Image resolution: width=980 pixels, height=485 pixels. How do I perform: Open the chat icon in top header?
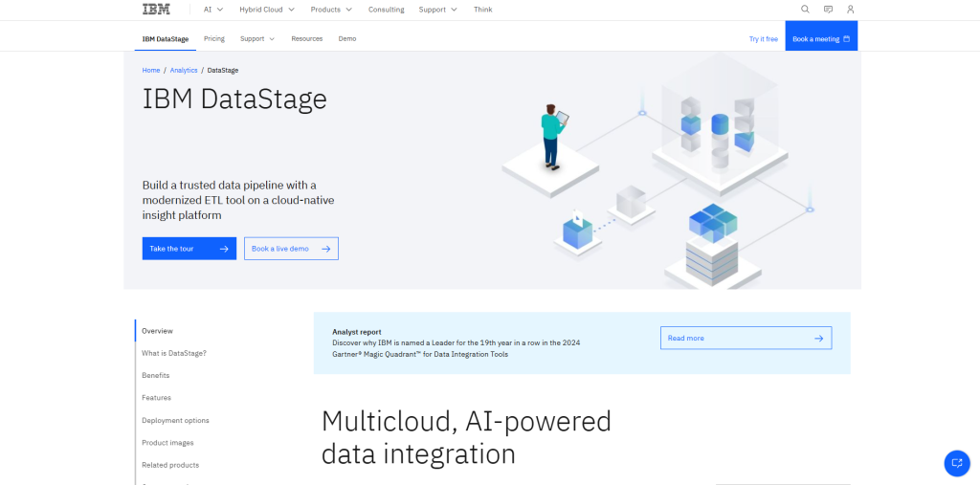point(828,10)
